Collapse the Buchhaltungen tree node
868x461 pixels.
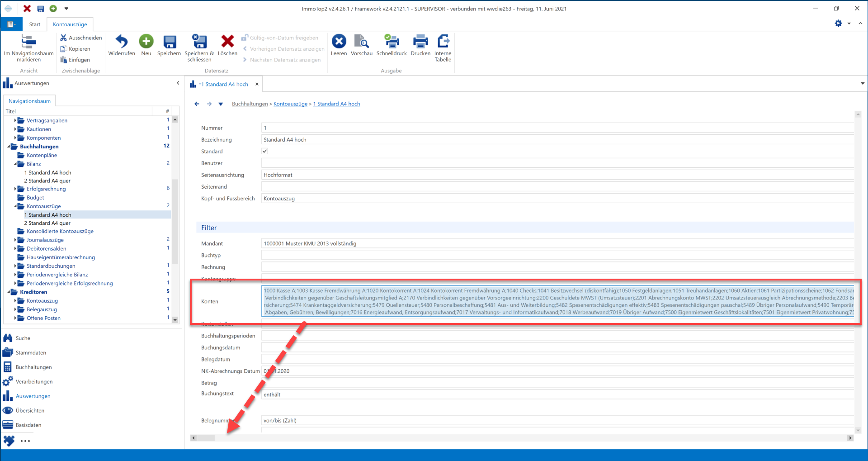click(x=9, y=147)
